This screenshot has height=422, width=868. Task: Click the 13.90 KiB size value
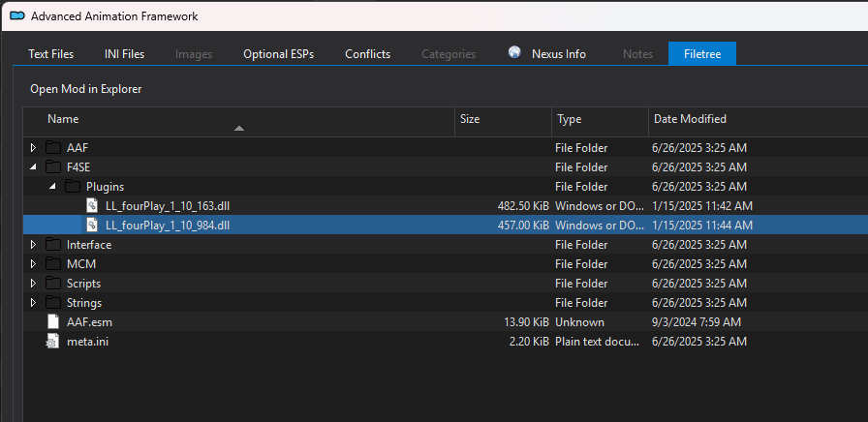526,322
